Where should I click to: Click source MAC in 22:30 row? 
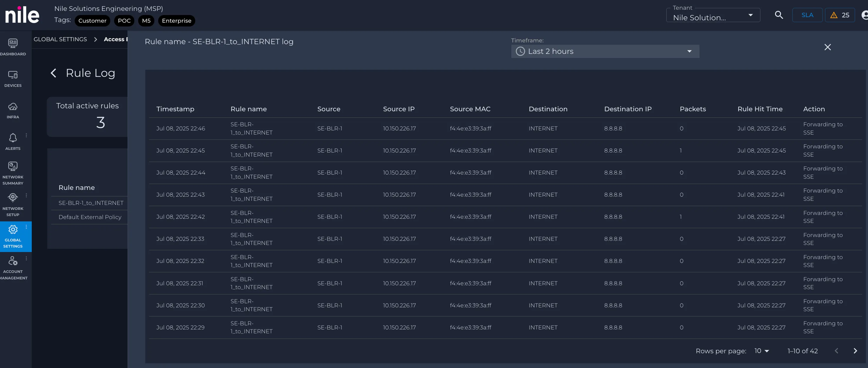(470, 306)
